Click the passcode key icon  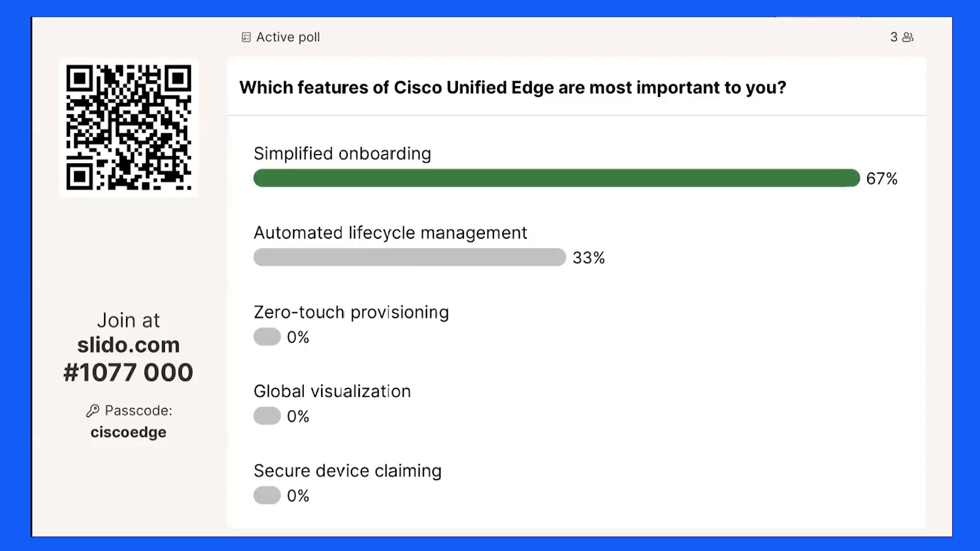93,411
